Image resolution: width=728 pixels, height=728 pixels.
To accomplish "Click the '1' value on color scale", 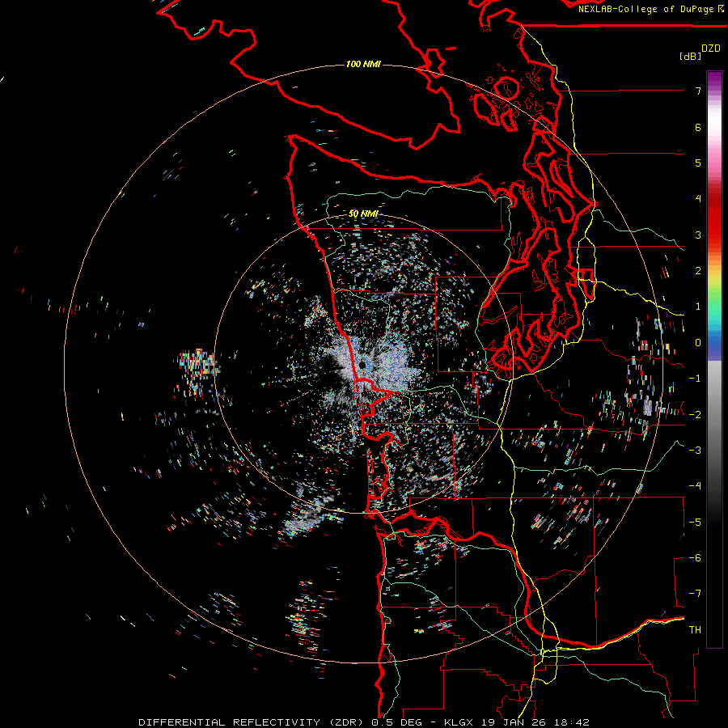I will pos(698,307).
